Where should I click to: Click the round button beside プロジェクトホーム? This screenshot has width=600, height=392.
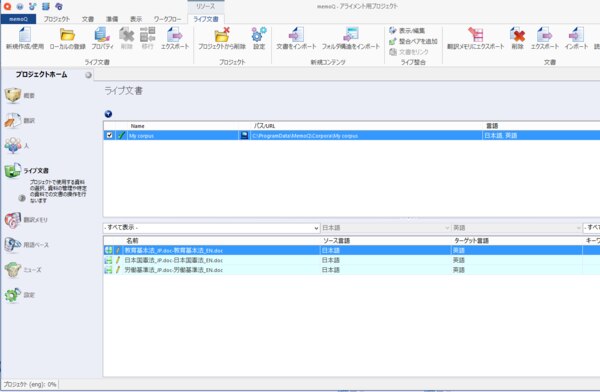coord(88,75)
